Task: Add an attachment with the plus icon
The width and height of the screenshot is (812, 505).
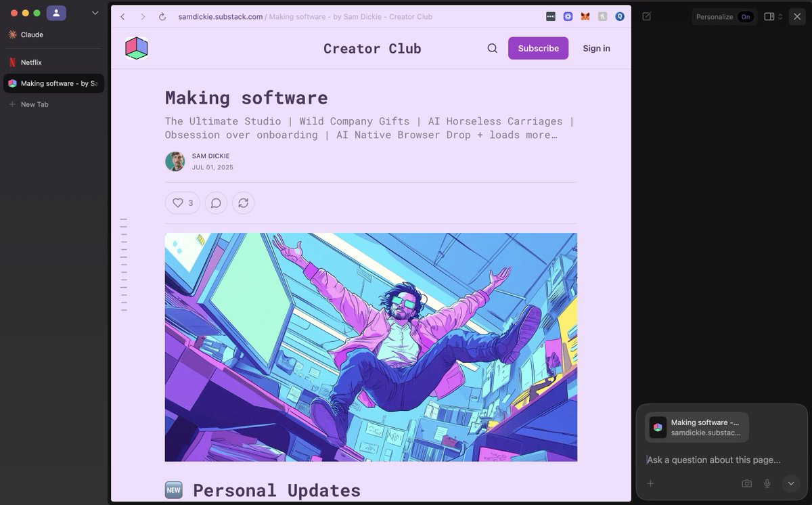Action: (650, 483)
